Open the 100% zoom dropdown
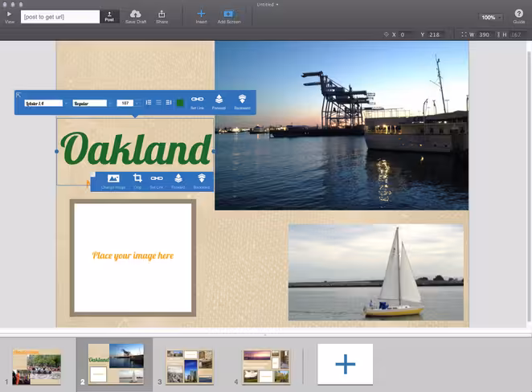 (490, 18)
